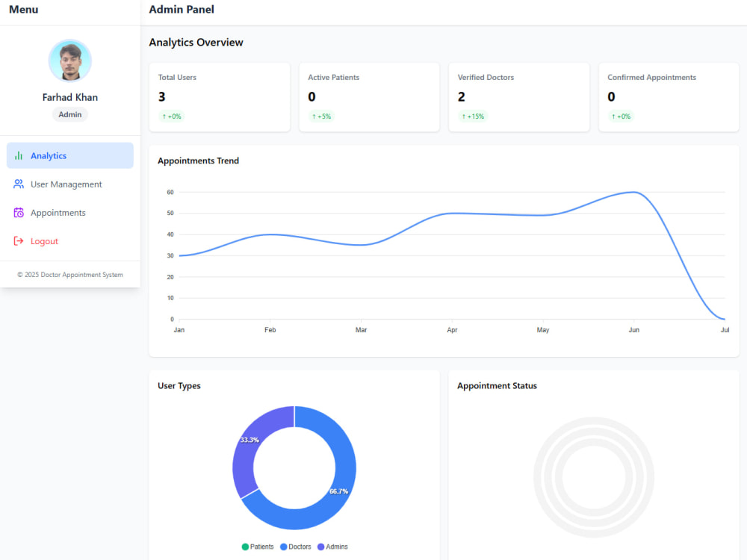Click the Admin role badge
Image resolution: width=747 pixels, height=560 pixels.
(70, 115)
